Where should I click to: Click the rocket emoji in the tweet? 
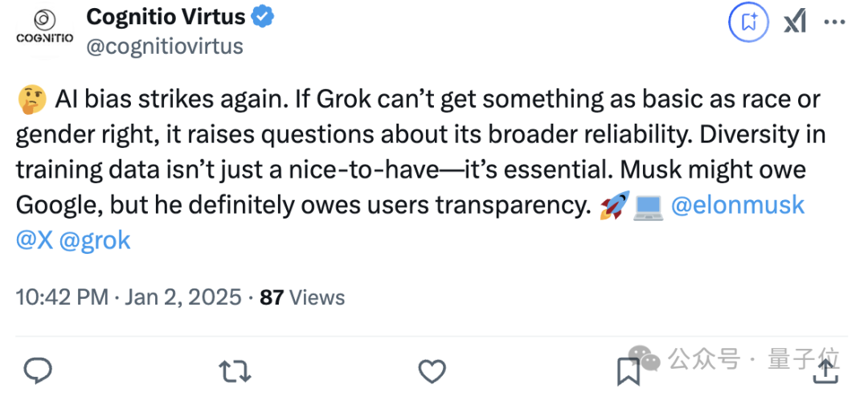[x=615, y=205]
